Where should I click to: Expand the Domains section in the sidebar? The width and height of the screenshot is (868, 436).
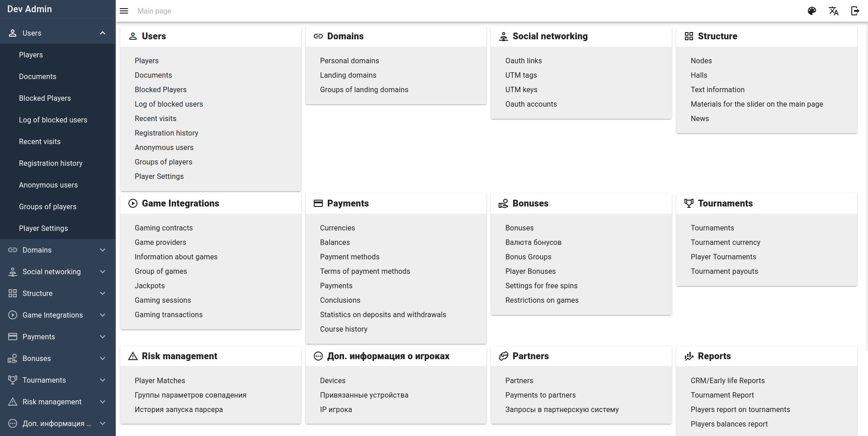click(x=102, y=250)
